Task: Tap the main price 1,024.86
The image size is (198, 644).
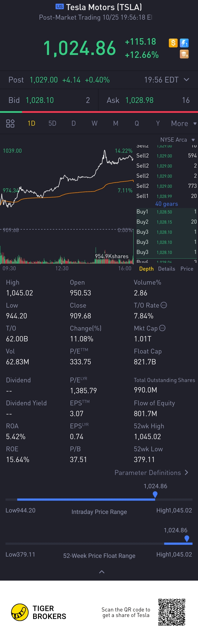Action: click(80, 48)
